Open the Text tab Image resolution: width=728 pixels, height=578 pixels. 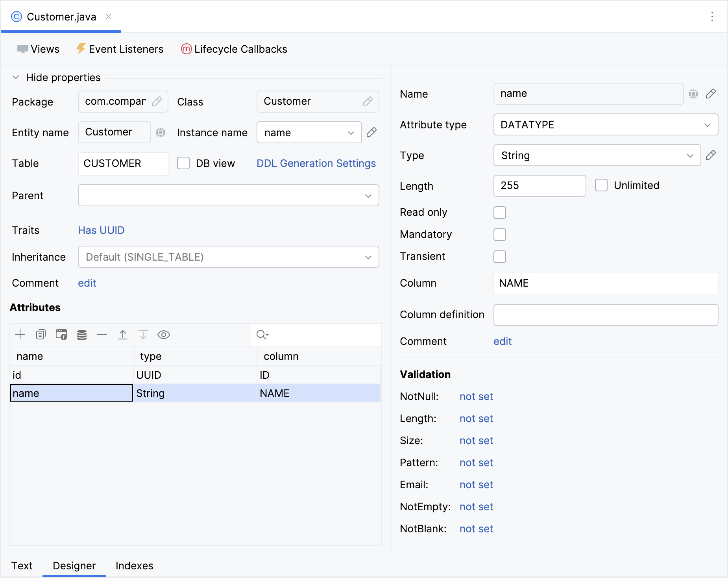pyautogui.click(x=22, y=566)
